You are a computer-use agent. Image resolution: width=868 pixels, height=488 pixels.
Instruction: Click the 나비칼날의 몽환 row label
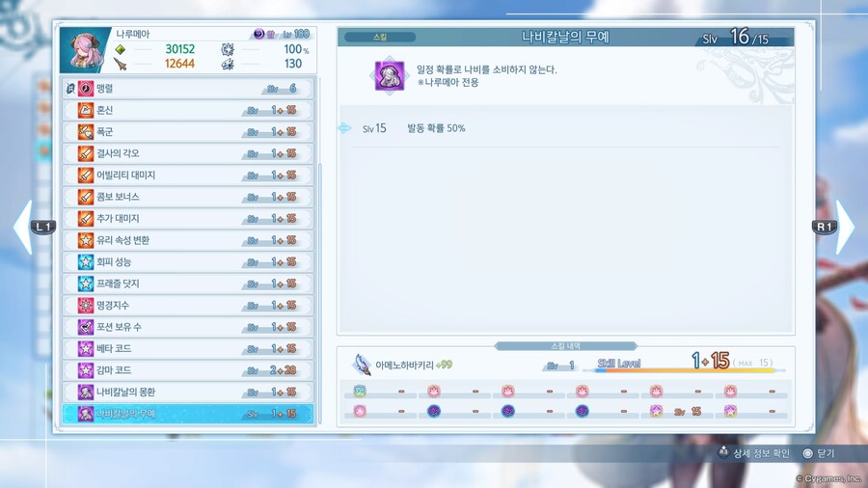pyautogui.click(x=125, y=393)
